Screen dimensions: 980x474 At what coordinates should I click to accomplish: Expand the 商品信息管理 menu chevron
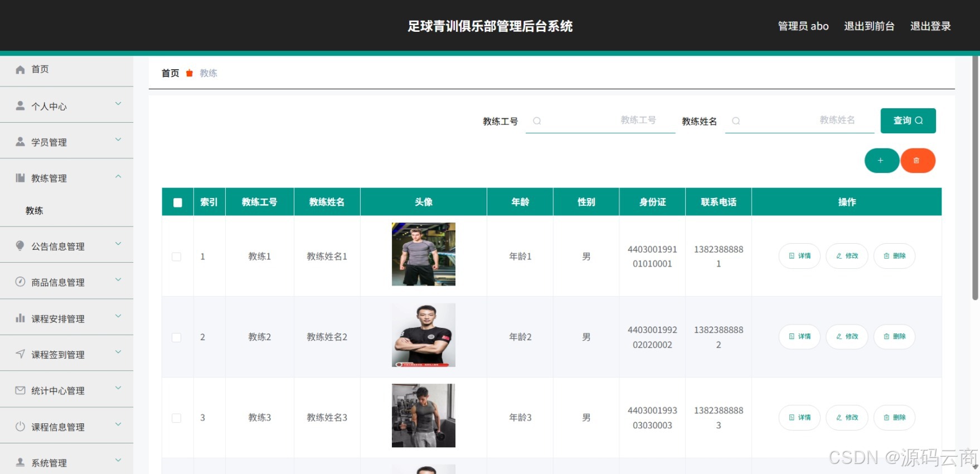point(118,279)
